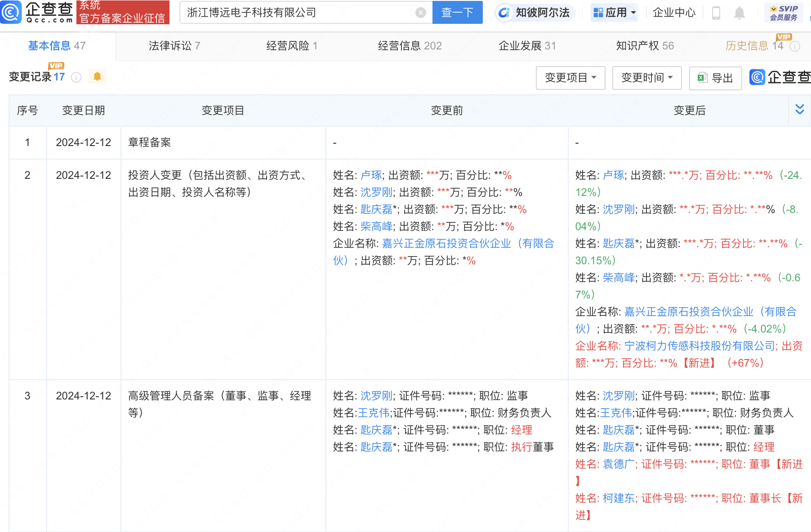
Task: Click the 查一下 search button
Action: pyautogui.click(x=457, y=13)
